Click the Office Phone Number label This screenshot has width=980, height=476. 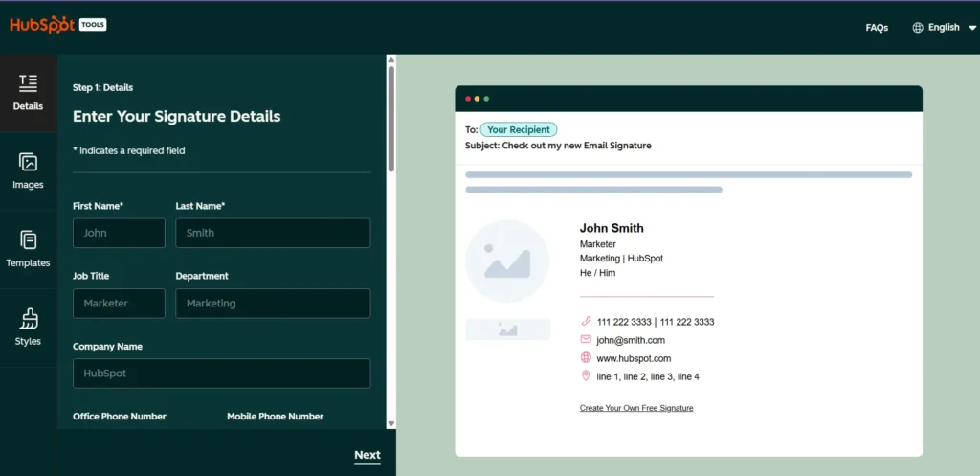pyautogui.click(x=120, y=417)
